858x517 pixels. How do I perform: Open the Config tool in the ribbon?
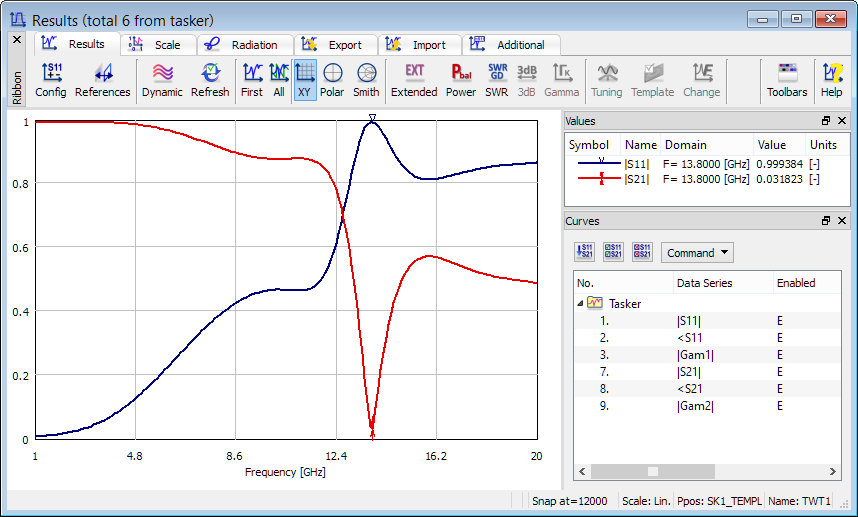[51, 80]
